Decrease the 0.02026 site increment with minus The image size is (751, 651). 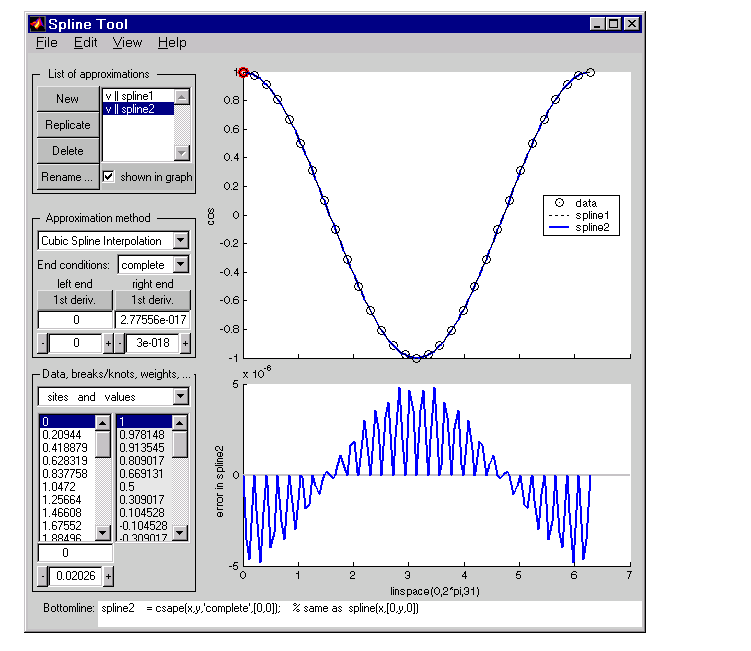click(43, 576)
